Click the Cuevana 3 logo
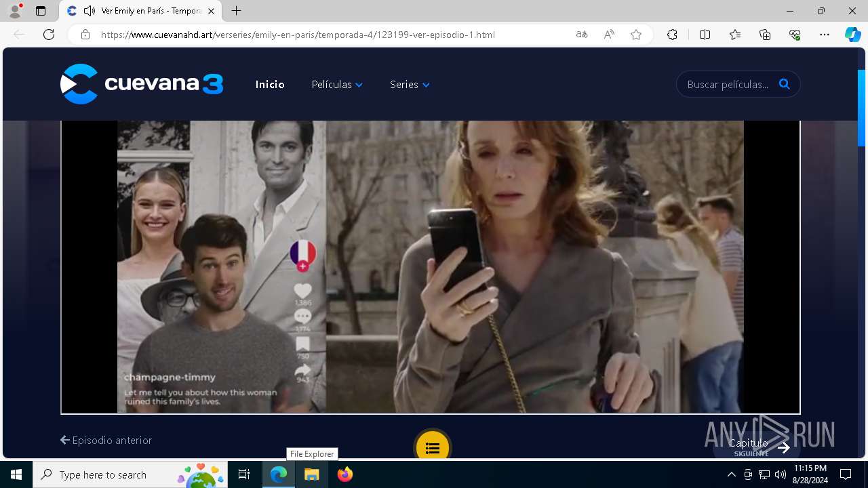The image size is (868, 488). 142,84
